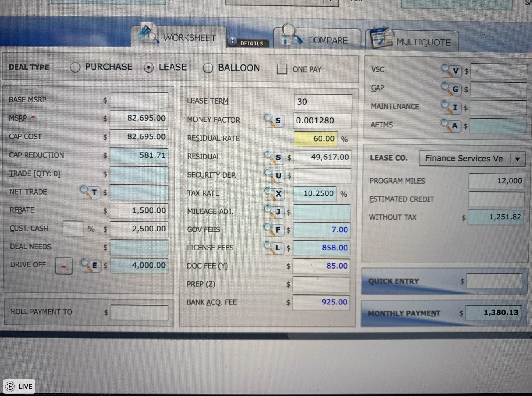
Task: Click the Cust. Cash 2,500.00 field
Action: 139,229
